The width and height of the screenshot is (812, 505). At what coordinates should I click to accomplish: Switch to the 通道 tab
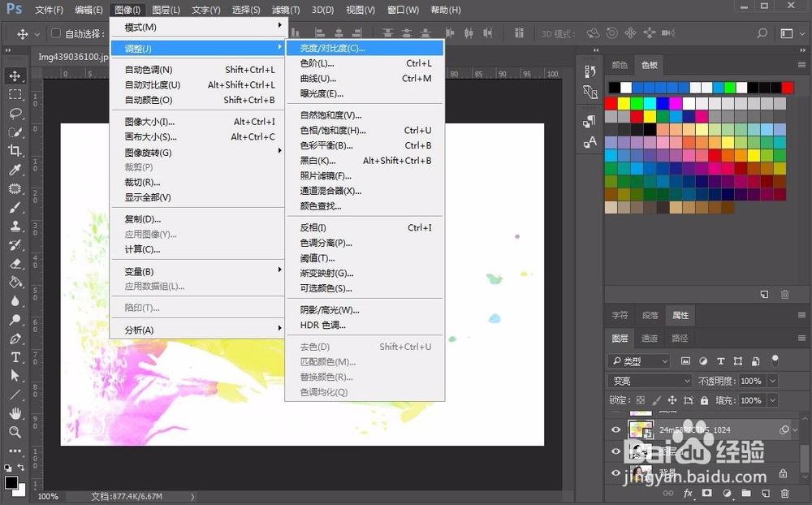tap(650, 339)
